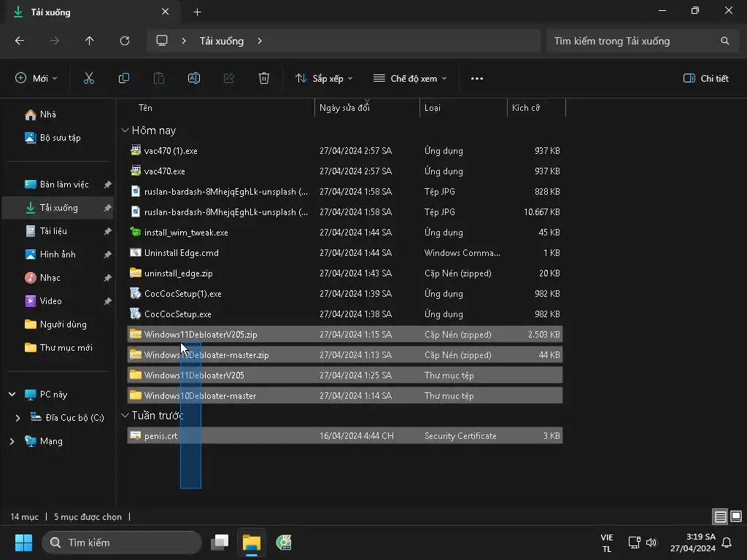Expand the Mạng tree node

[x=12, y=441]
